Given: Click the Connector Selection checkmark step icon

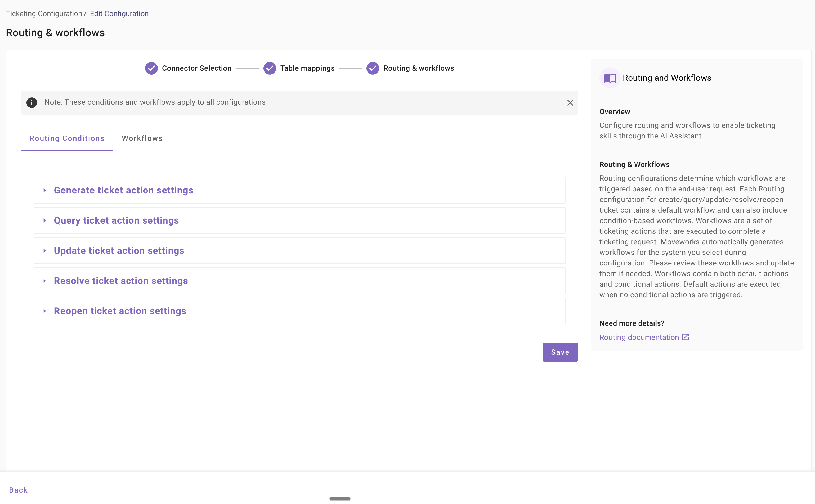Looking at the screenshot, I should tap(151, 68).
